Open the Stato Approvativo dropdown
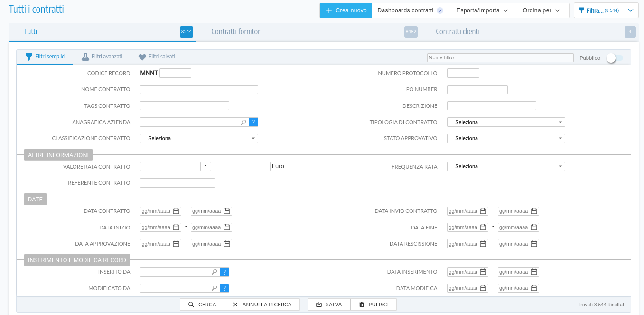This screenshot has width=644, height=315. 506,138
